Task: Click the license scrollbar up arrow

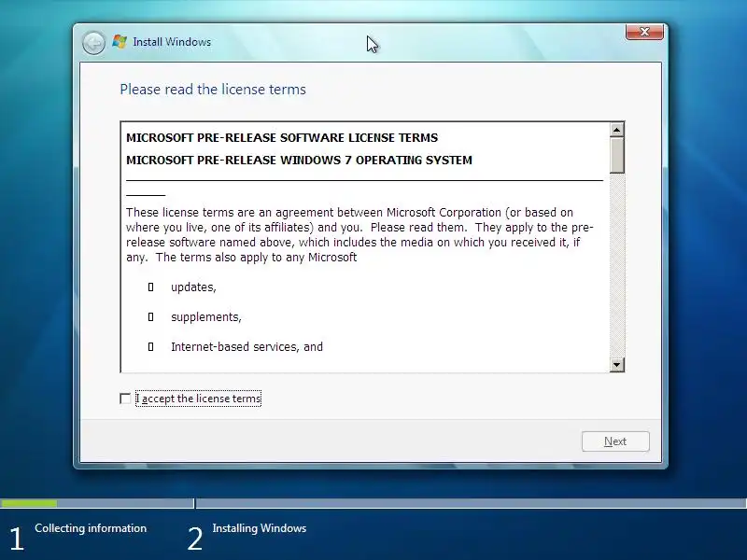Action: coord(617,130)
